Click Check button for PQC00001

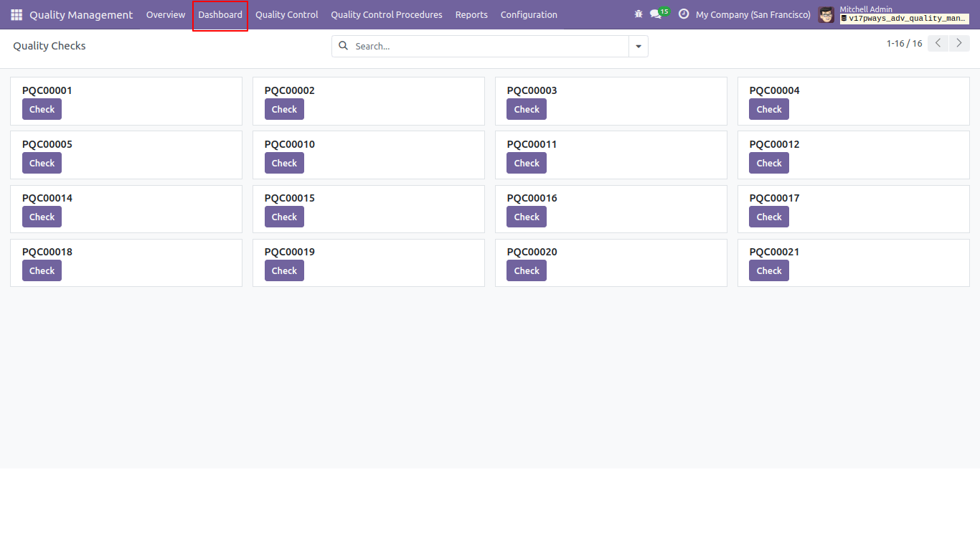tap(42, 109)
